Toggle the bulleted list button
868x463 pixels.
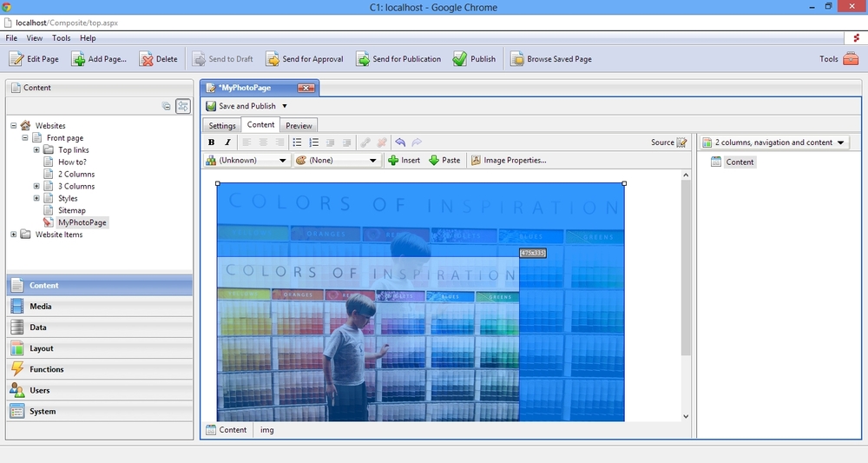[297, 142]
